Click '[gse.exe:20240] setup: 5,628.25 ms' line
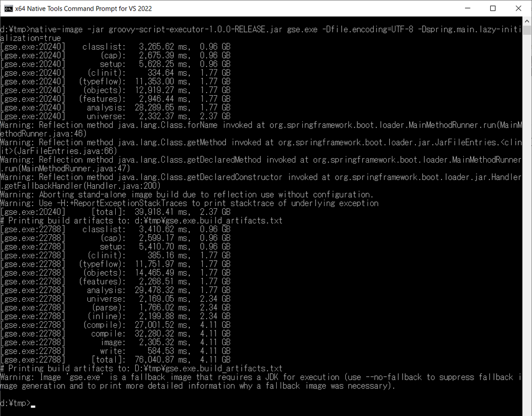Screen dimensions: 532x416 (116, 64)
